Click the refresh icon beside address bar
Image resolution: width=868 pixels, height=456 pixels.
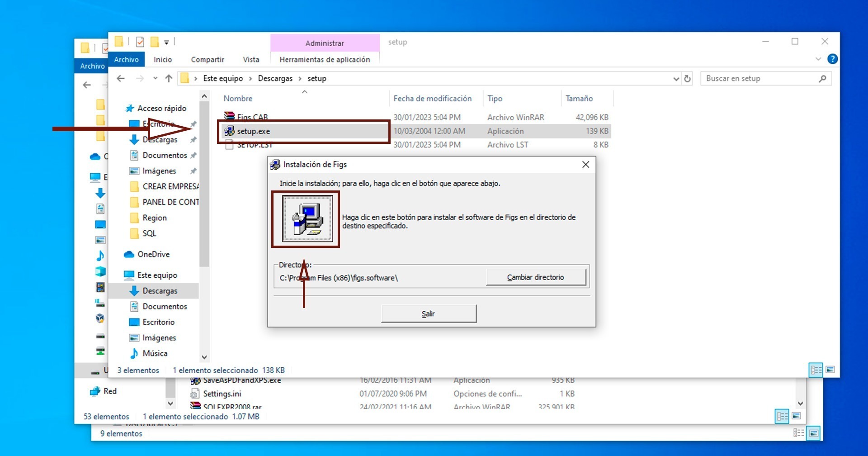pyautogui.click(x=687, y=79)
